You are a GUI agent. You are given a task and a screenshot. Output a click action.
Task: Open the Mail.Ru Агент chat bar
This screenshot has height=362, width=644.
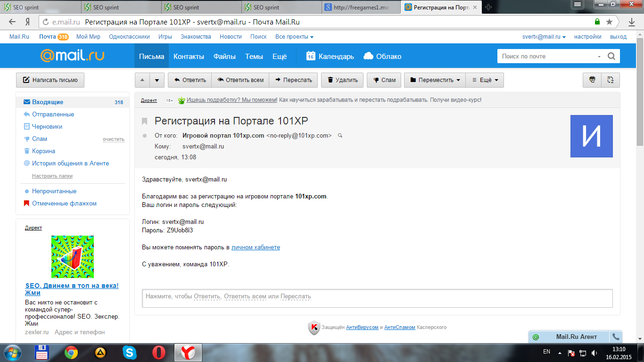pyautogui.click(x=570, y=337)
